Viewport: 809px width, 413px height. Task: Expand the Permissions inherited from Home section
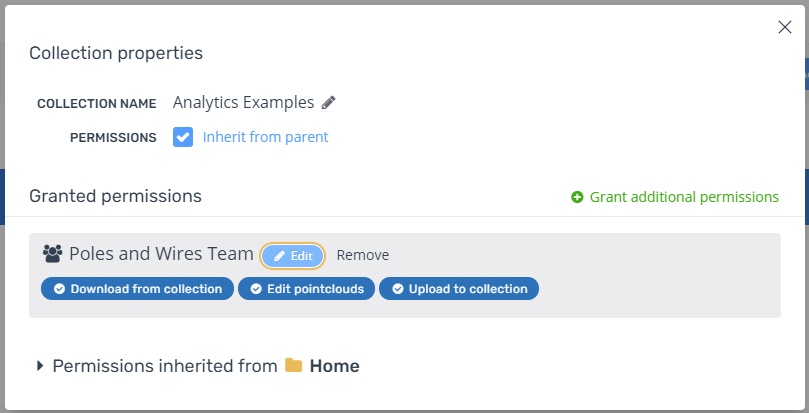[40, 366]
